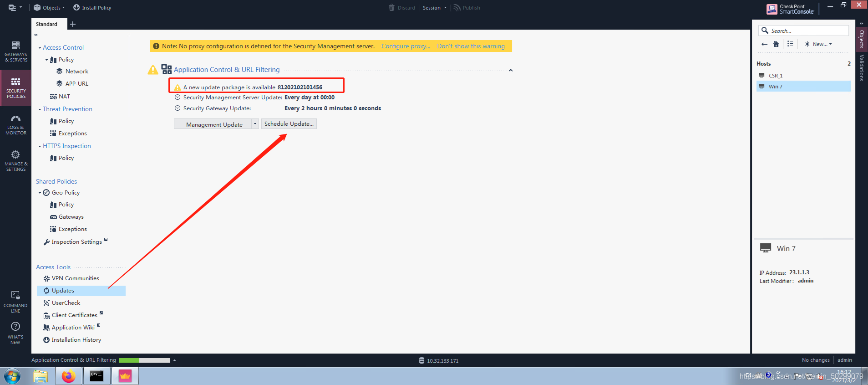The width and height of the screenshot is (868, 385).
Task: Click Install Policy in the toolbar
Action: coord(92,8)
